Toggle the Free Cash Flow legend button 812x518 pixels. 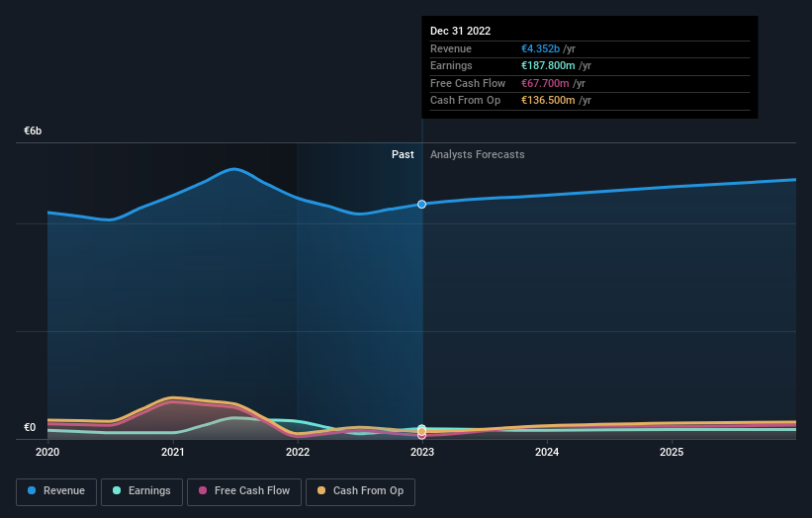coord(244,491)
